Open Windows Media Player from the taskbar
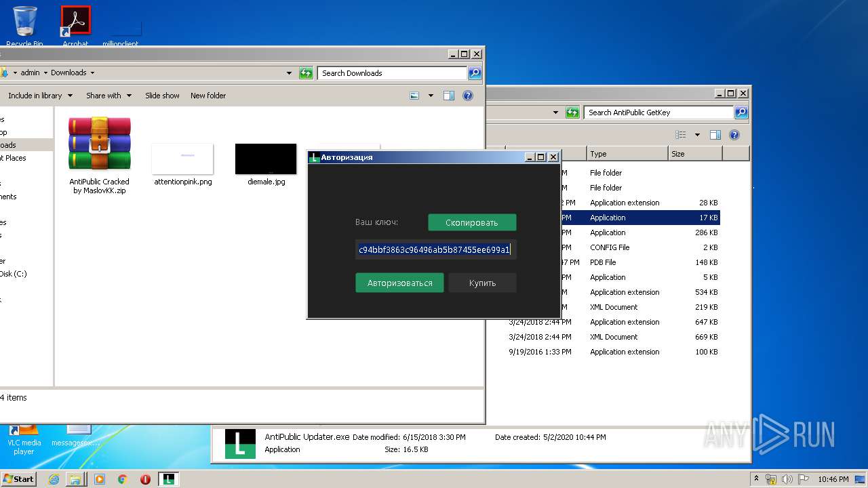 (100, 479)
